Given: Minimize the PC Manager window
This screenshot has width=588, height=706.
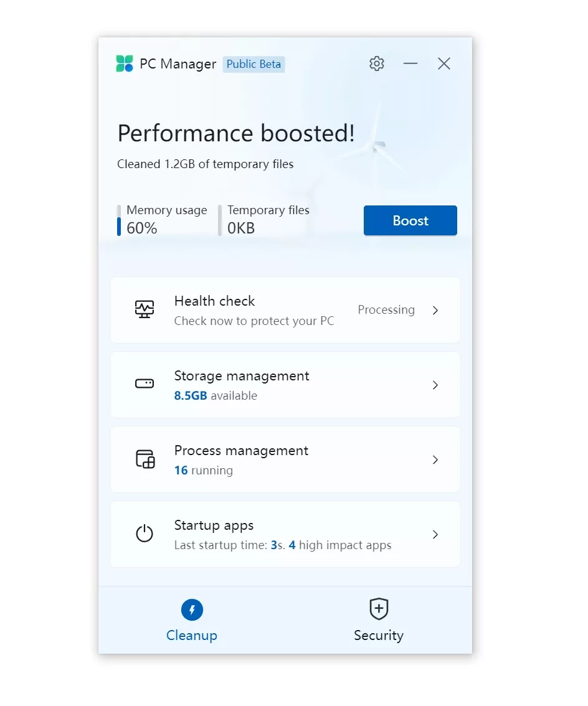Looking at the screenshot, I should [410, 64].
